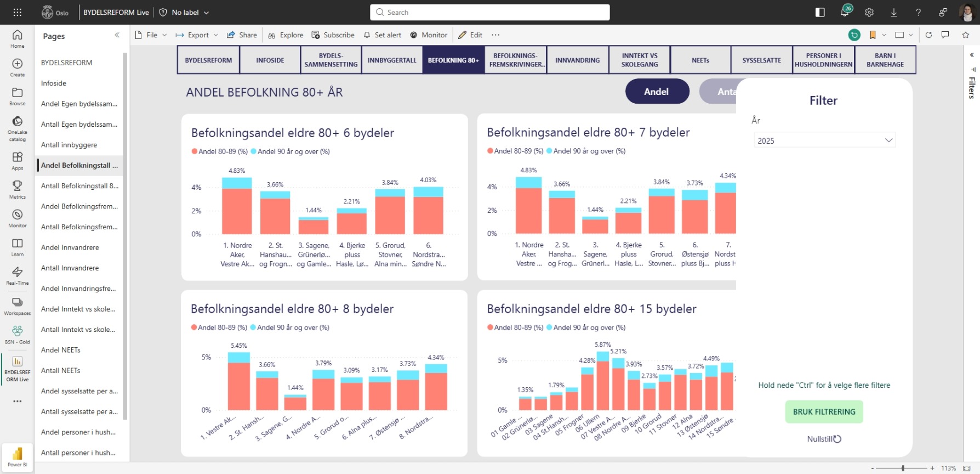The width and height of the screenshot is (980, 474).
Task: Open Metrics trophy icon
Action: (18, 190)
